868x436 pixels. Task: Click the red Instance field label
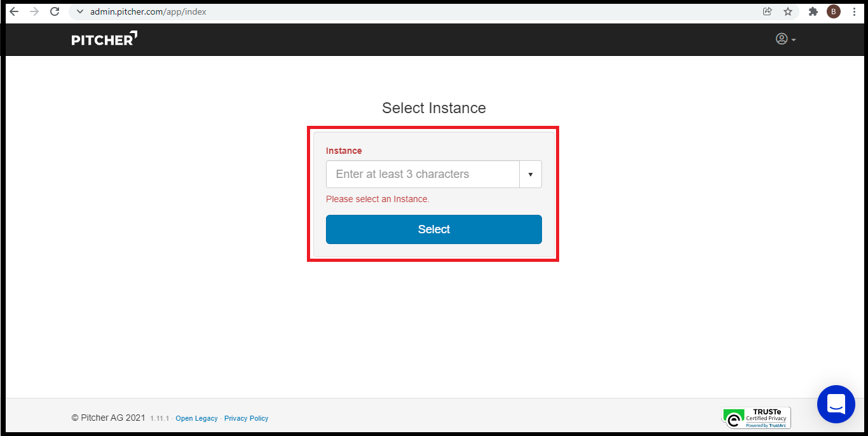tap(344, 151)
